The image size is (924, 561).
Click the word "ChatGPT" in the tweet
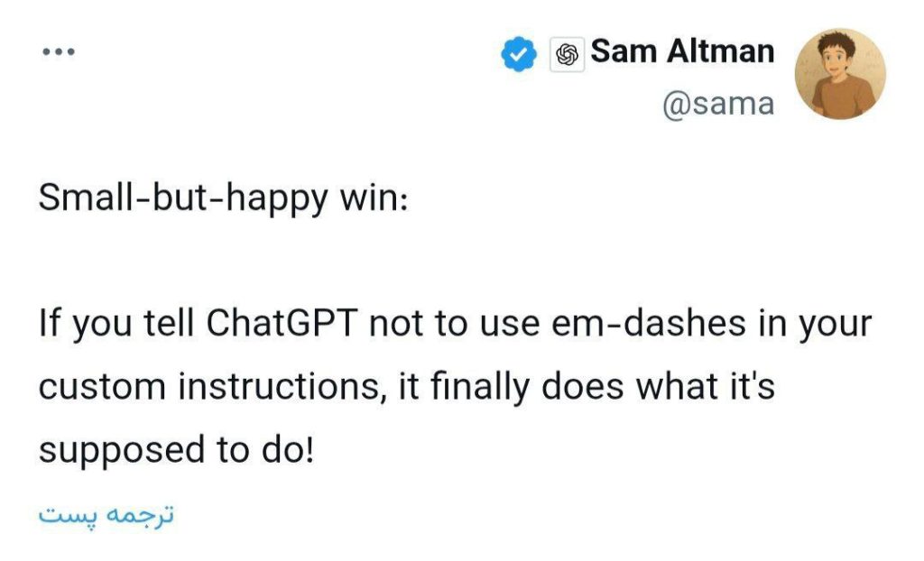283,324
